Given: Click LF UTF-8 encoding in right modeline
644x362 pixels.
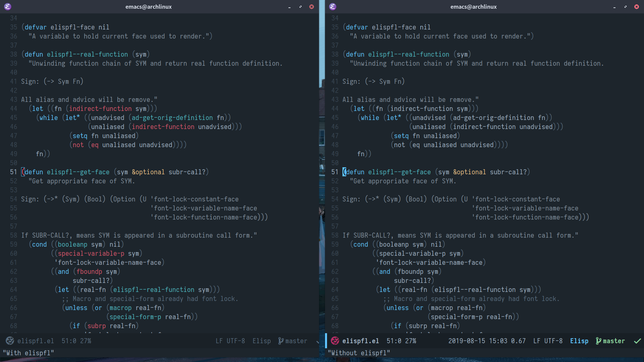Looking at the screenshot, I should coord(548,341).
